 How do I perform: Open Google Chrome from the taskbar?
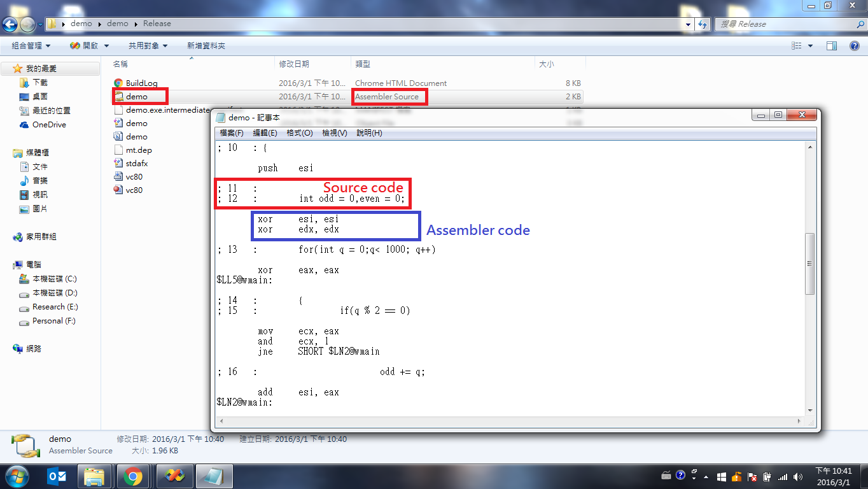(x=134, y=476)
